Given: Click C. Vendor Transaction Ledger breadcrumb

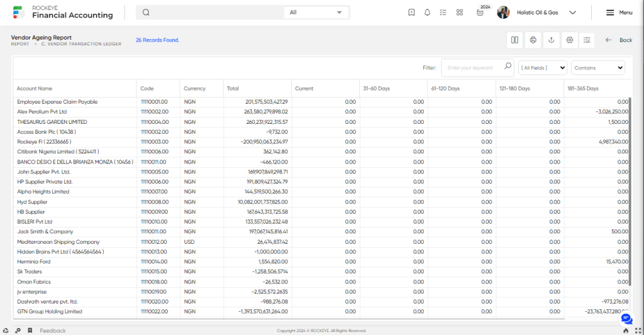Looking at the screenshot, I should (81, 44).
